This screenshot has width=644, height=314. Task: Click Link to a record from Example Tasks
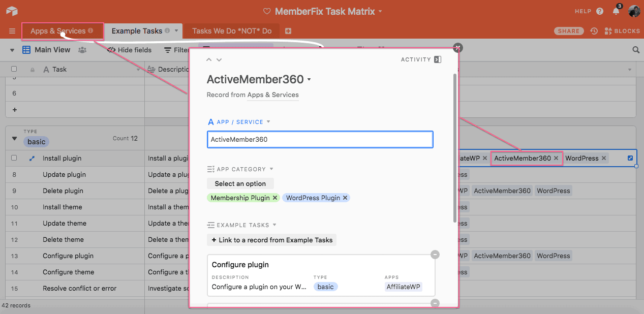pyautogui.click(x=271, y=240)
